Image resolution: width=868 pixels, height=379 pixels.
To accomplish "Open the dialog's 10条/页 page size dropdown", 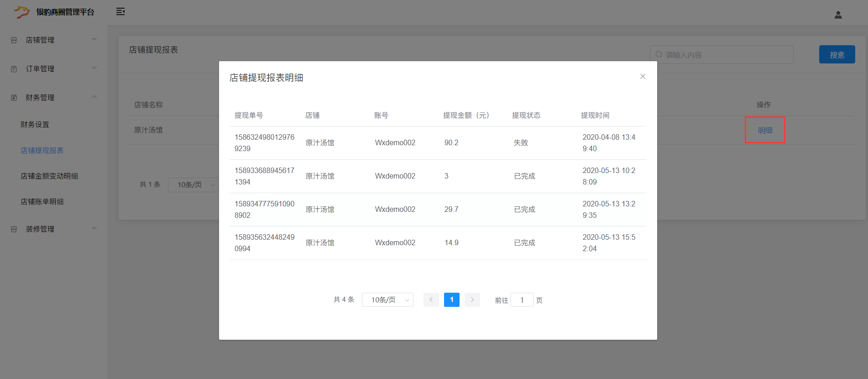I will point(387,300).
